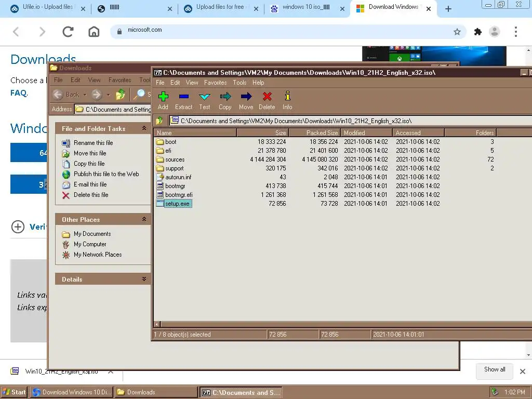Image resolution: width=532 pixels, height=399 pixels.
Task: Click the 7-Zip path address field
Action: coord(350,121)
